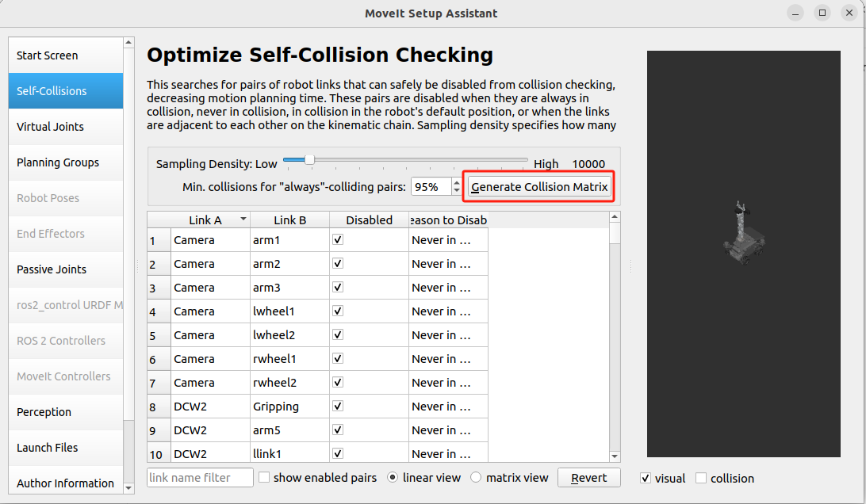Click the Link B column header

[290, 220]
